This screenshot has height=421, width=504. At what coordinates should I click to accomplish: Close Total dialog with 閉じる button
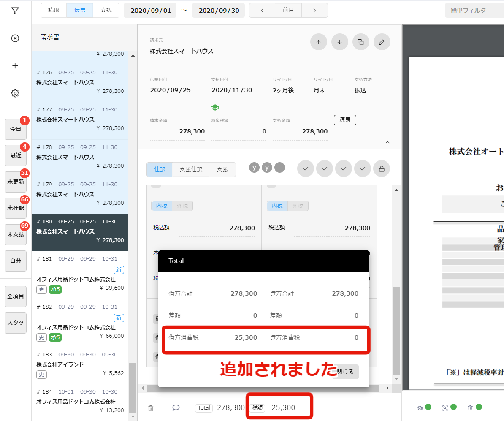click(x=346, y=372)
